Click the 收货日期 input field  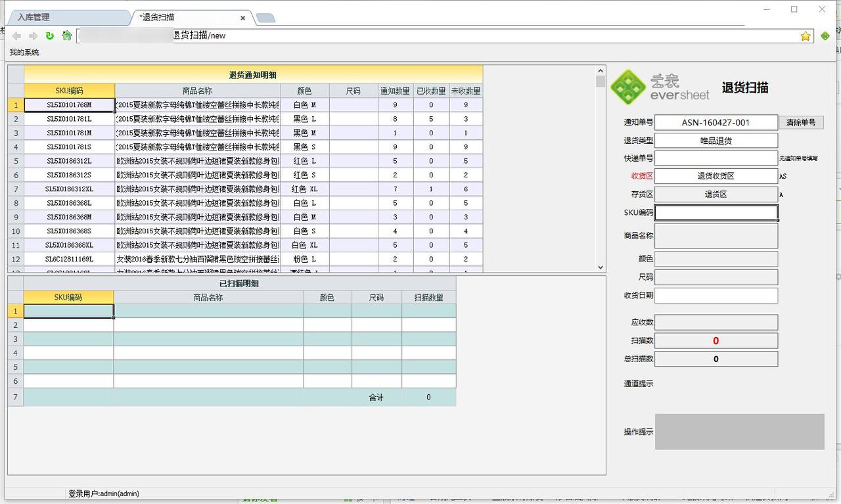point(716,296)
